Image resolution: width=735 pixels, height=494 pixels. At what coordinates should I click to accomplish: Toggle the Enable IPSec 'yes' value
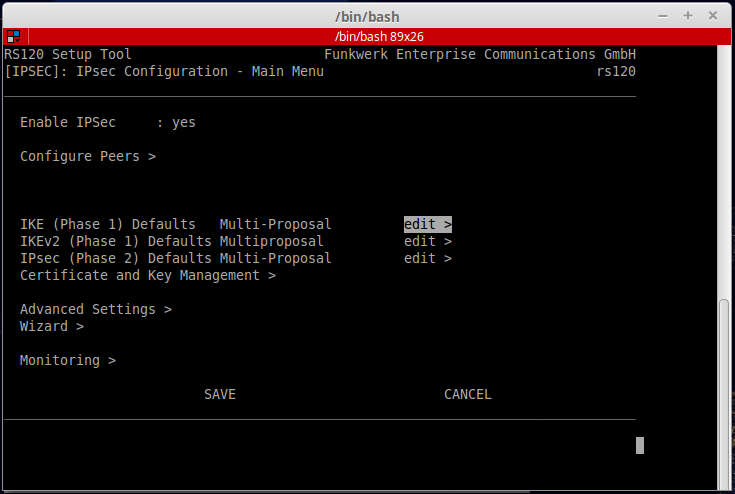pyautogui.click(x=184, y=122)
